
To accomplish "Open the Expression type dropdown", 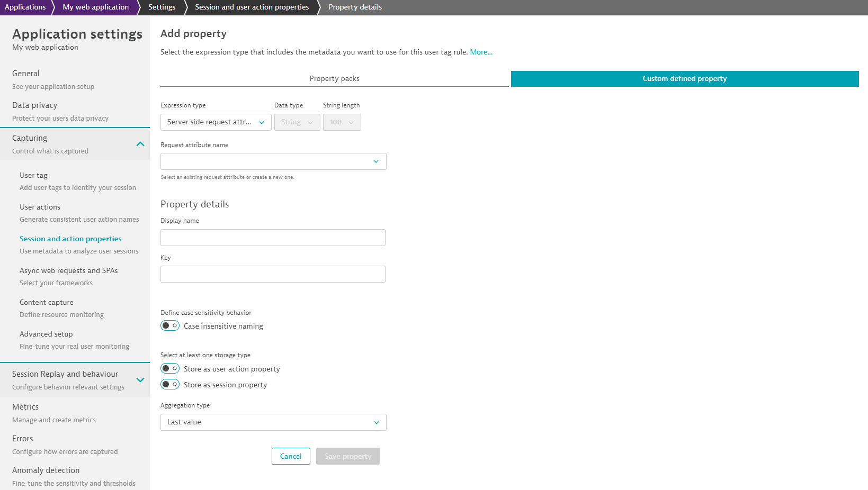I will (x=216, y=122).
